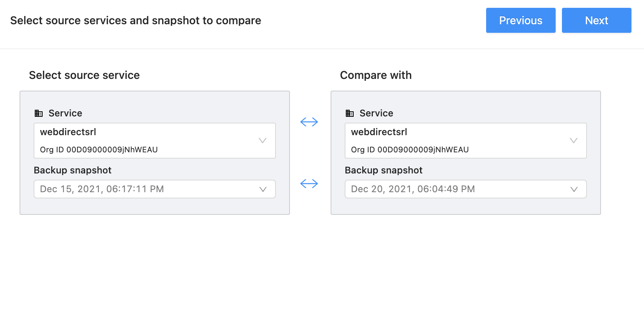Viewport: 644px width, 325px height.
Task: Expand compare-with service chevron arrow
Action: (574, 141)
